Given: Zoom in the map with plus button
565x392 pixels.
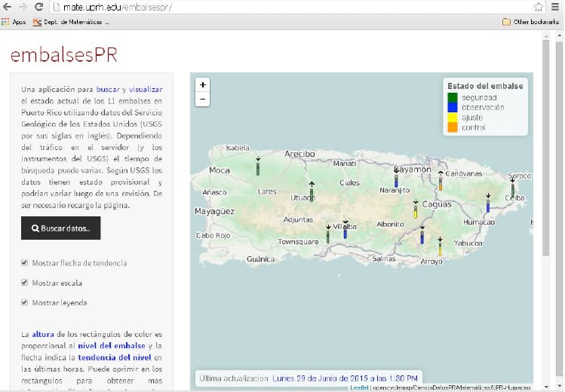Looking at the screenshot, I should [x=202, y=84].
